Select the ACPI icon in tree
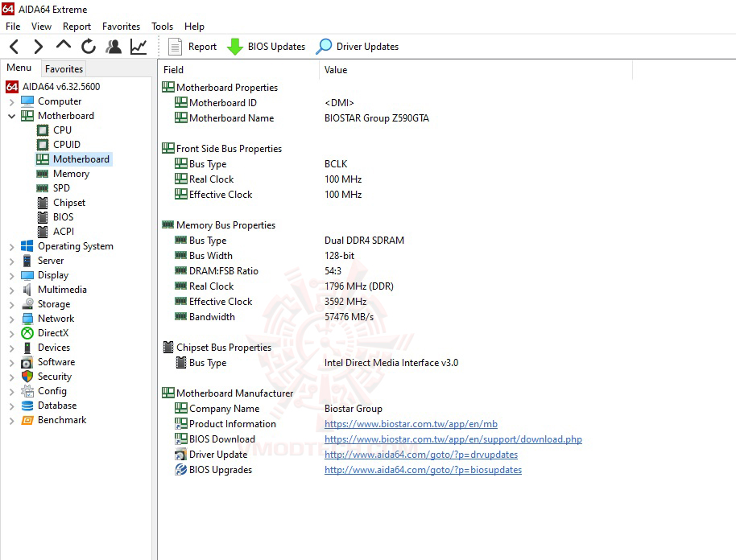Screen dimensions: 736x560 click(42, 232)
